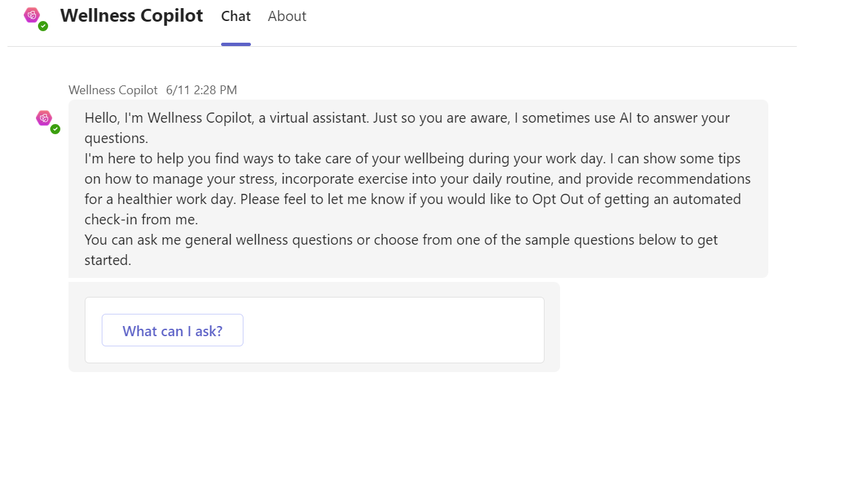Open the Chat tab
868x488 pixels.
[236, 16]
